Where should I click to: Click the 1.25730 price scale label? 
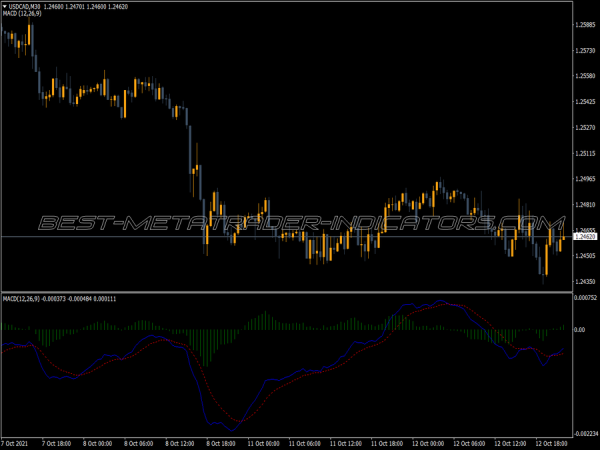tap(585, 51)
